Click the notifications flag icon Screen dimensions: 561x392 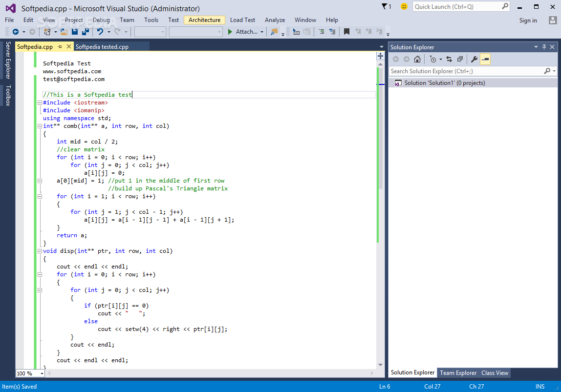pyautogui.click(x=386, y=6)
